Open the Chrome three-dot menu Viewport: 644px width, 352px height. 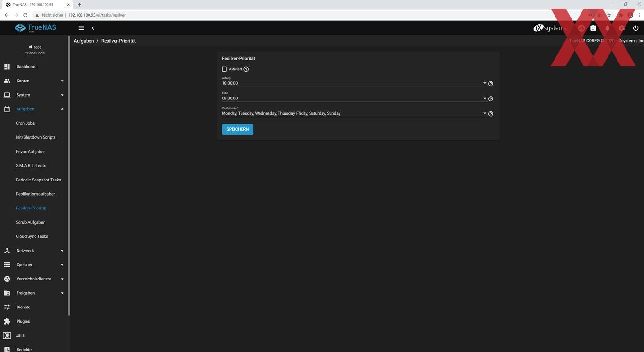click(640, 15)
